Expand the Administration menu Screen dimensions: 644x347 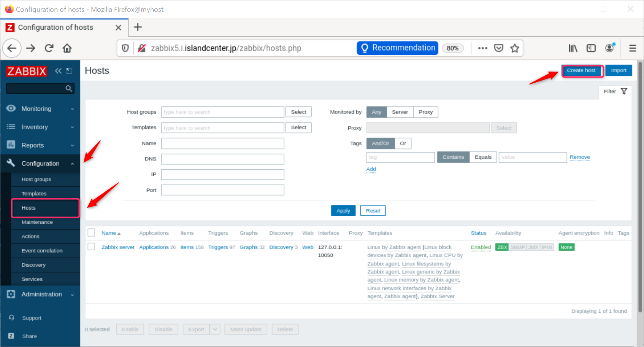click(40, 294)
